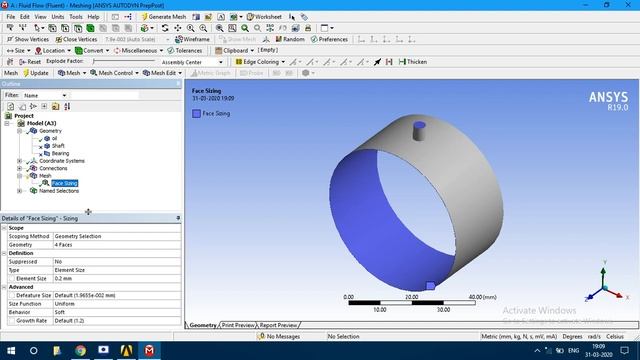Click the Element Size value 0.2 mm

(117, 278)
